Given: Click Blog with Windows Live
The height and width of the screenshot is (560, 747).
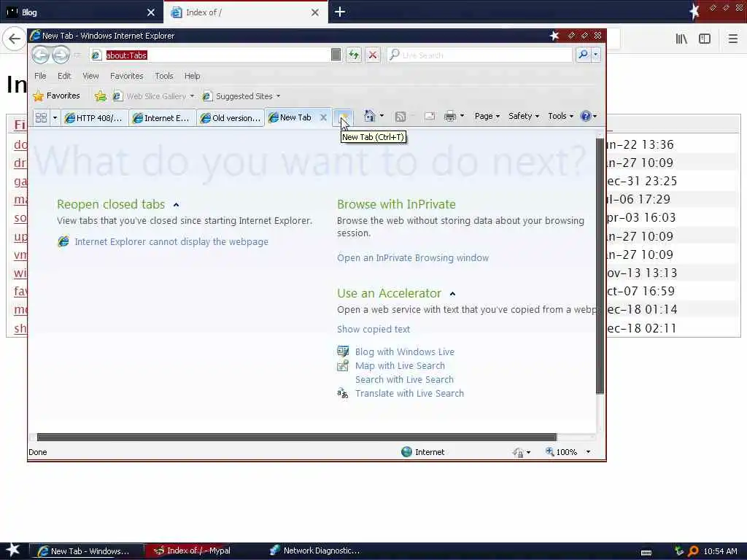Looking at the screenshot, I should point(404,352).
